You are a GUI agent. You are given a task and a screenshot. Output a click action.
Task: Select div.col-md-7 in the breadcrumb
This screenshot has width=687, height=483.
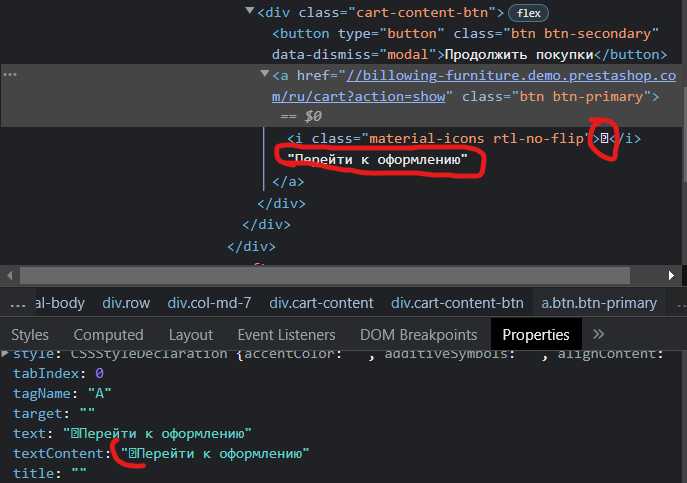(209, 303)
